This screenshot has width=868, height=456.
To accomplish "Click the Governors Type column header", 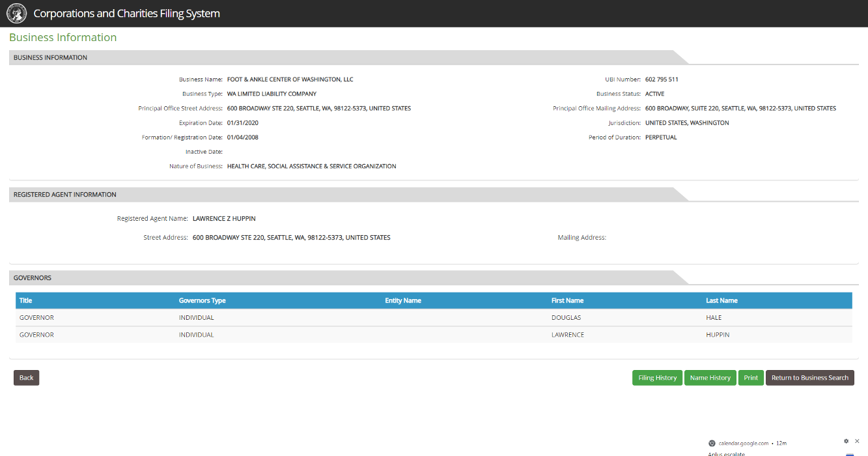I will pyautogui.click(x=202, y=300).
